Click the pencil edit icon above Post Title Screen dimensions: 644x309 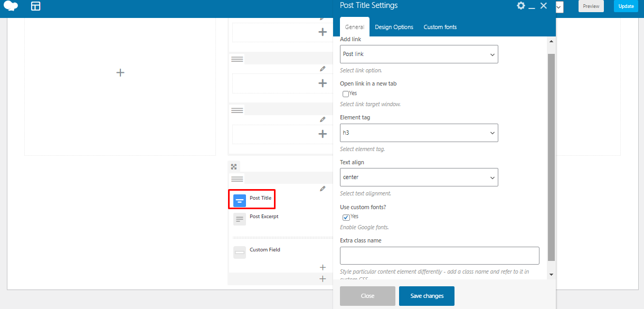[x=323, y=189]
